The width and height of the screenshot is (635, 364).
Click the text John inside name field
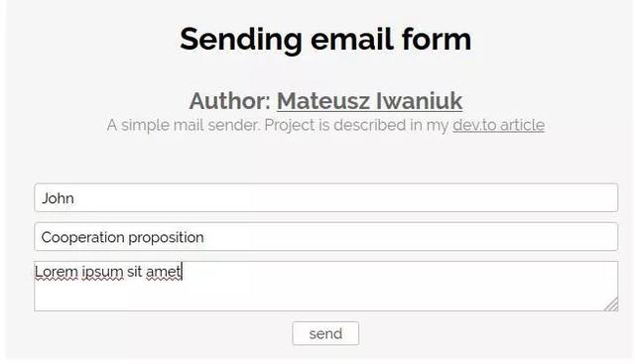(58, 198)
